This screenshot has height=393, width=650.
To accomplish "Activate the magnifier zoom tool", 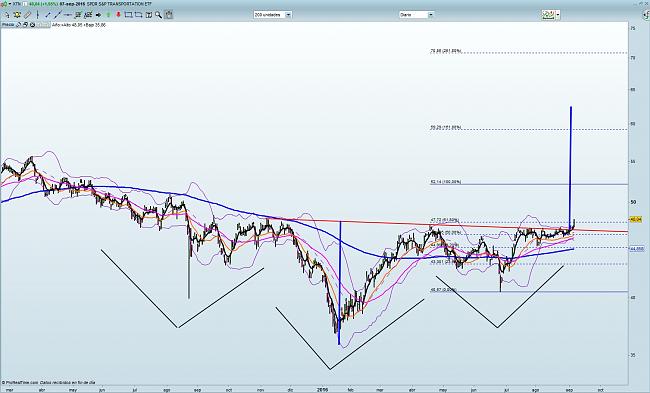I will [x=158, y=15].
